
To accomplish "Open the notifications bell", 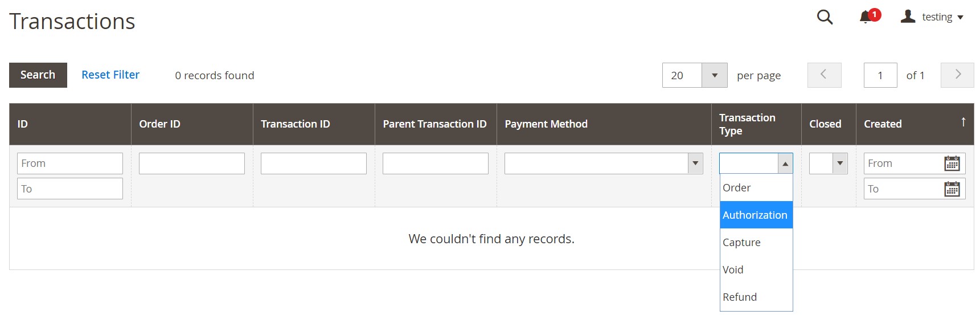I will [866, 17].
